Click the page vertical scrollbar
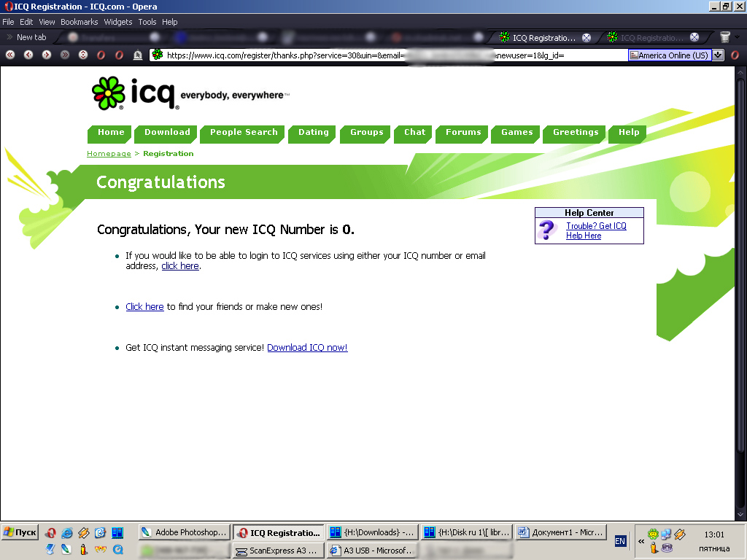This screenshot has height=560, width=747. (740, 293)
